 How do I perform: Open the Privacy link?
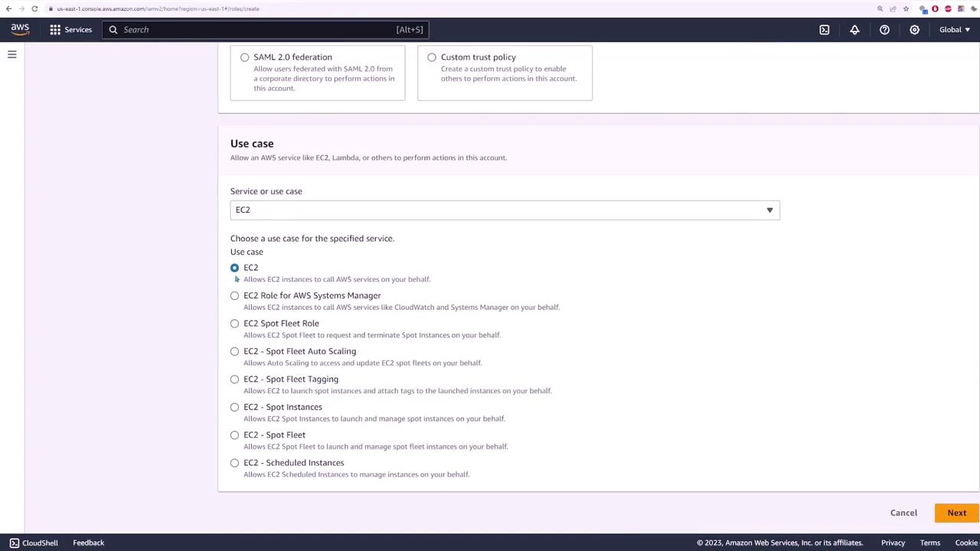pyautogui.click(x=893, y=543)
